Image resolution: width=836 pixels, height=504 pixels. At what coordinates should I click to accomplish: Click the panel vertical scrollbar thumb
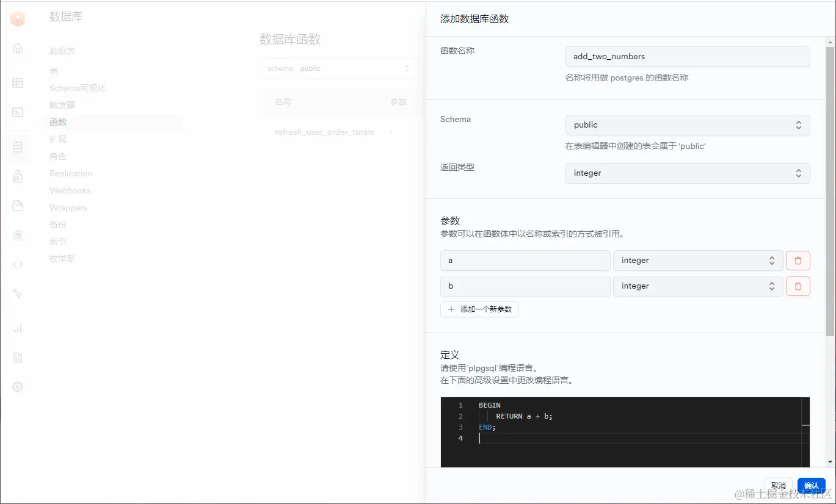[x=830, y=191]
